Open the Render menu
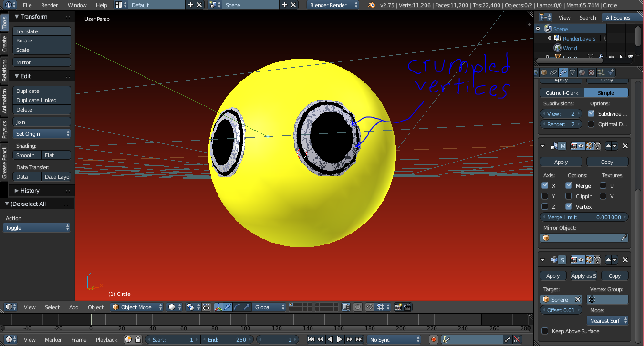 49,5
